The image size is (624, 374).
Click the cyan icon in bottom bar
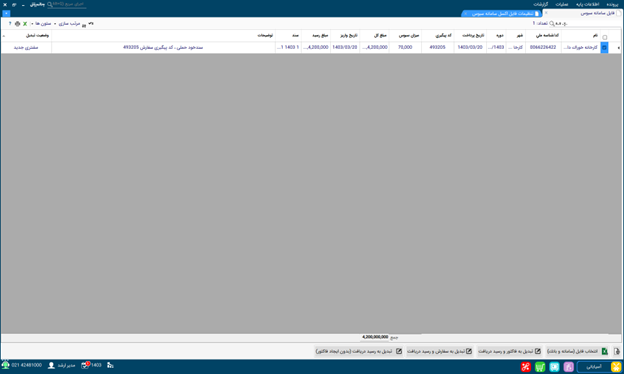point(554,366)
